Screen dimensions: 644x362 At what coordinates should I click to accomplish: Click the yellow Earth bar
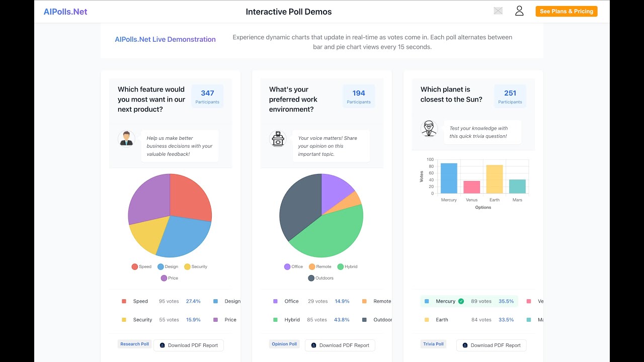click(x=495, y=179)
